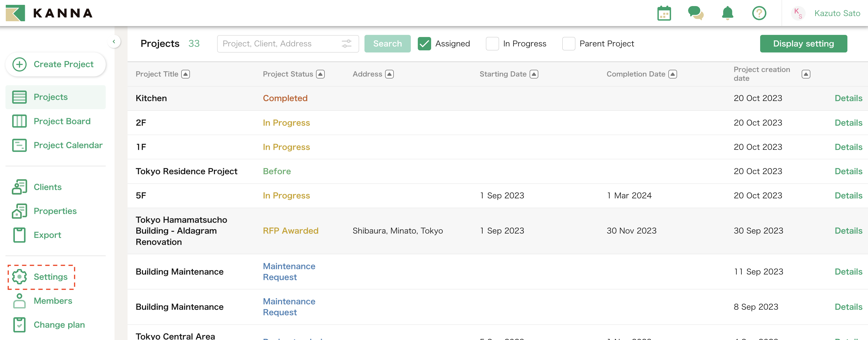The width and height of the screenshot is (868, 340).
Task: Enable the In Progress checkbox
Action: click(x=492, y=43)
